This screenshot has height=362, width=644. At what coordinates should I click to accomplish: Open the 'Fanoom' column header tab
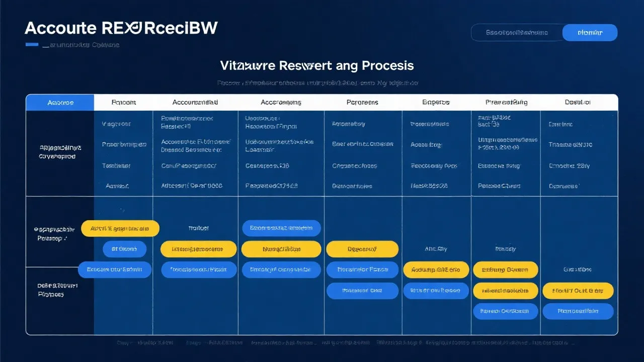pyautogui.click(x=123, y=103)
